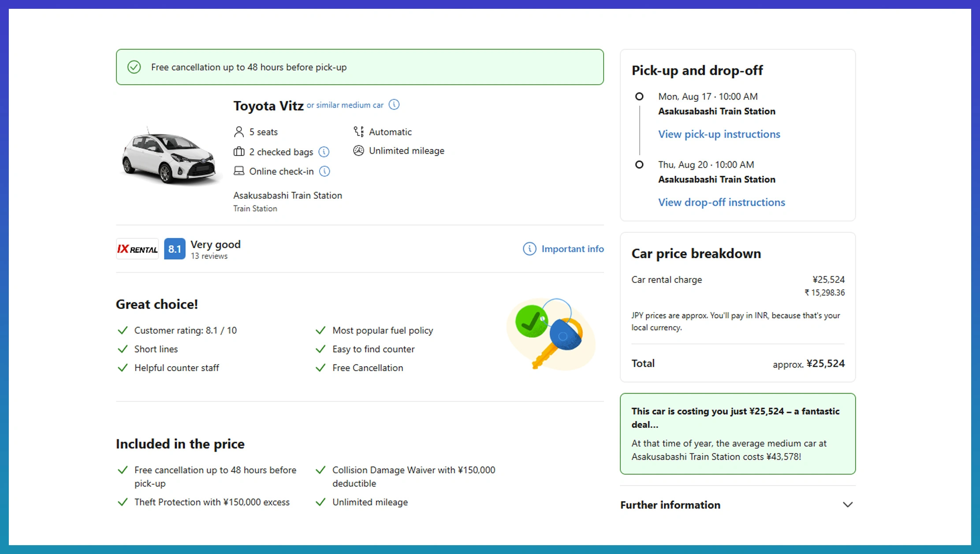Open the Further information section heading
980x554 pixels.
670,505
